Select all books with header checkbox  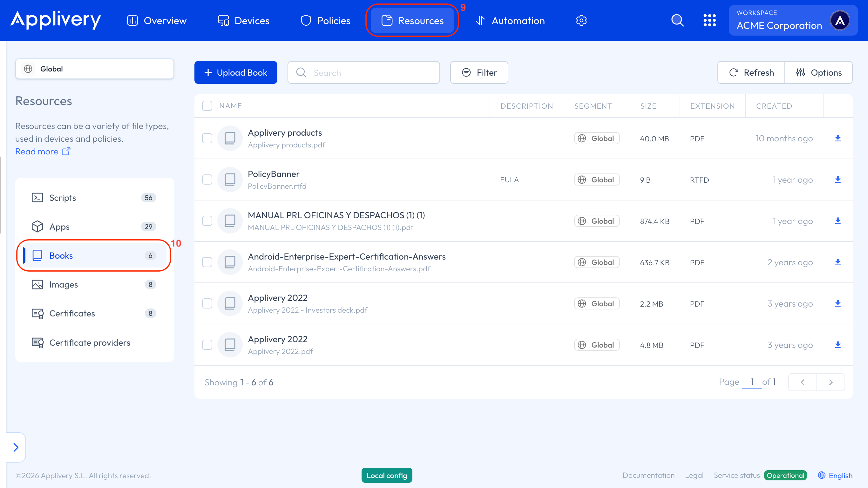(207, 106)
